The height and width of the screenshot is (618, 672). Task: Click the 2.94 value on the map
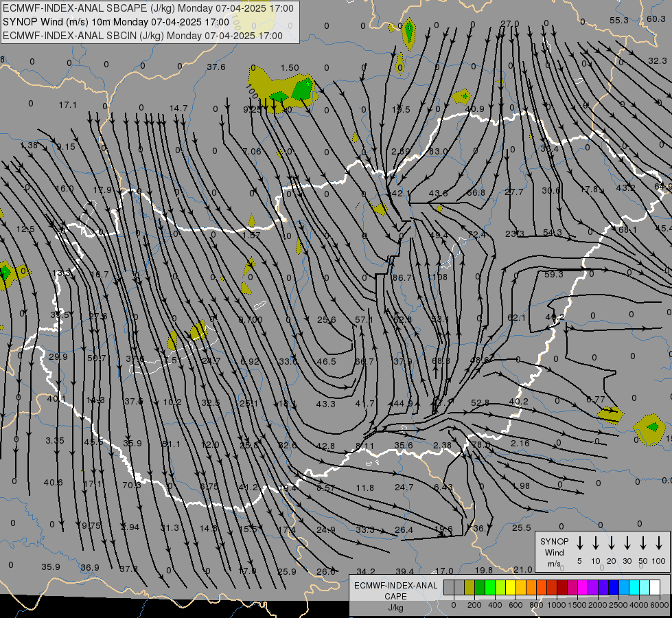click(130, 527)
